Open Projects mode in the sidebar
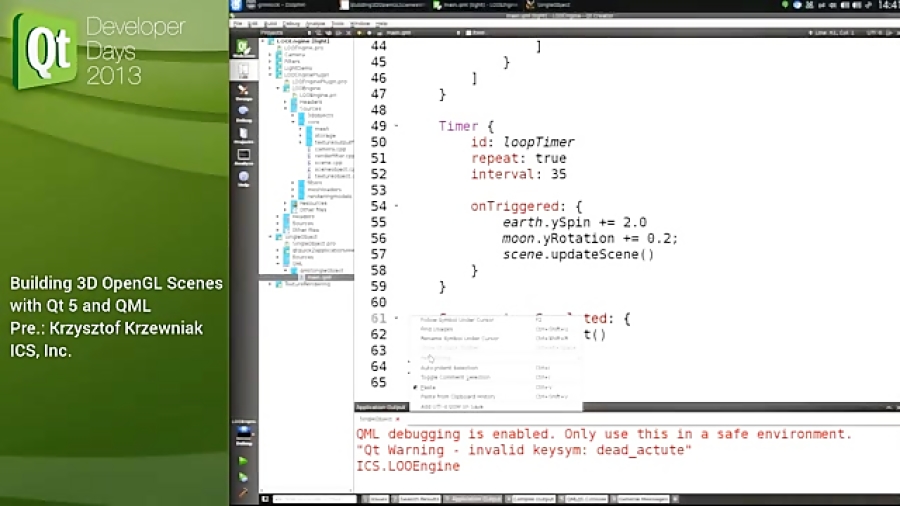900x506 pixels. pyautogui.click(x=243, y=136)
